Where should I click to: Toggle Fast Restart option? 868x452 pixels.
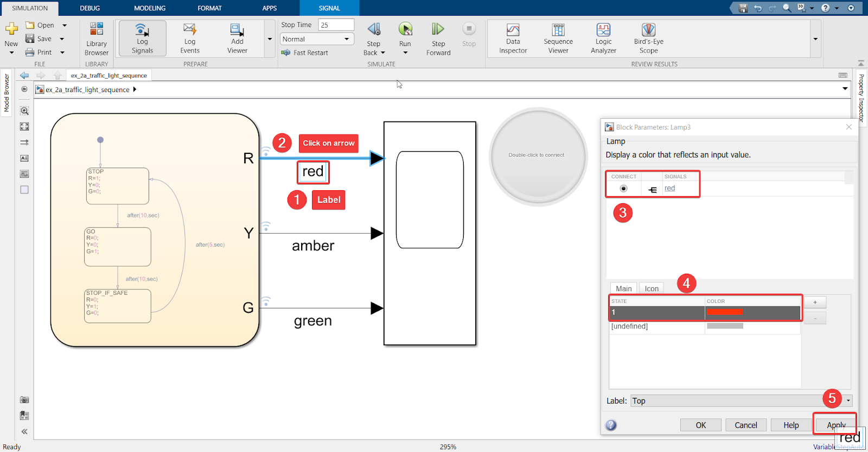tap(305, 53)
